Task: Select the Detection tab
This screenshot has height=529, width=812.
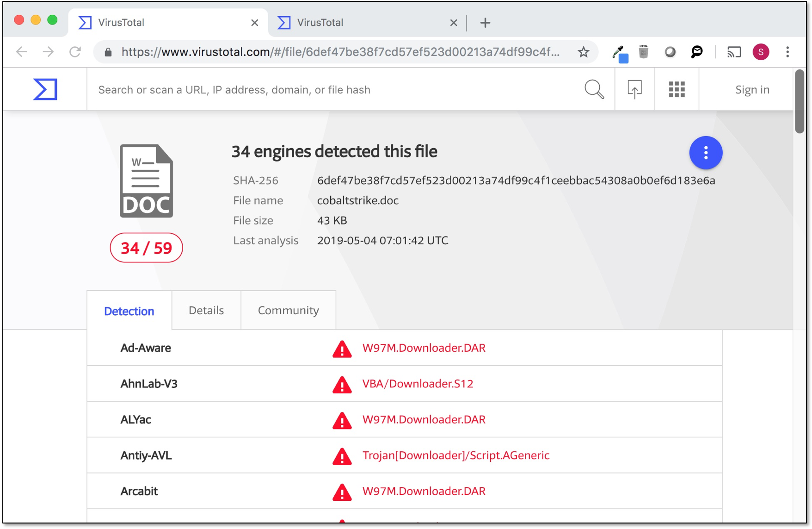Action: coord(129,311)
